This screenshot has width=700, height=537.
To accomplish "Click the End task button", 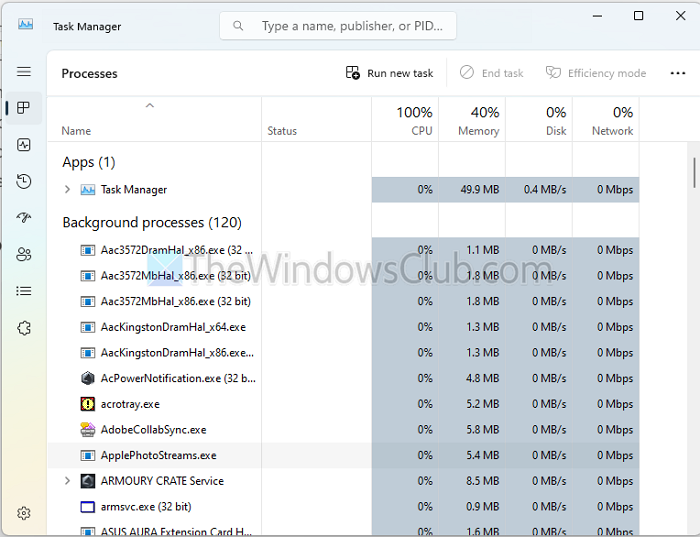I will pos(492,73).
